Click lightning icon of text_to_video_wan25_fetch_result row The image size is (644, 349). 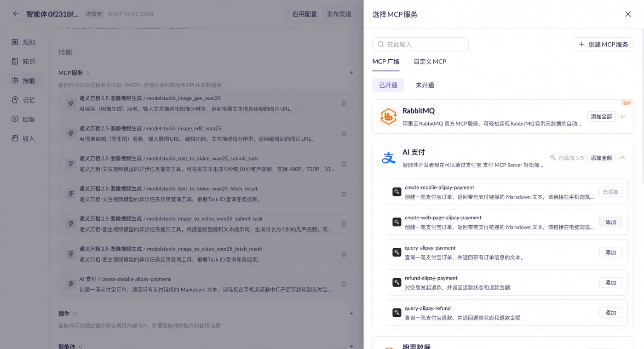coord(71,194)
